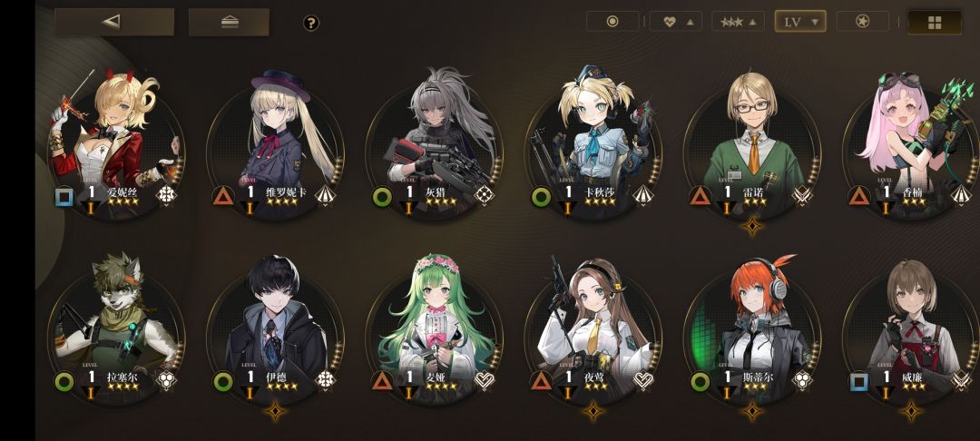Open the home base button

click(x=230, y=22)
